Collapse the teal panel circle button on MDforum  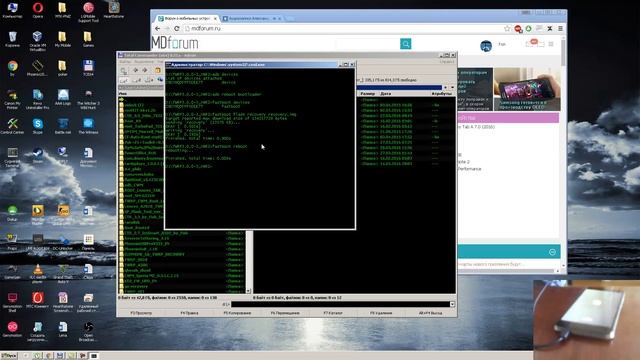point(552,252)
